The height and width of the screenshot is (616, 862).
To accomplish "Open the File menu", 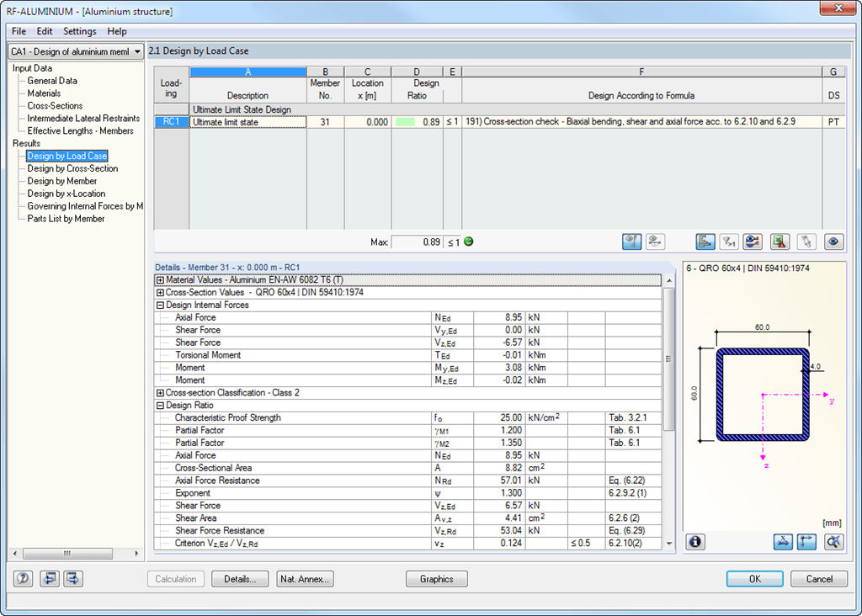I will click(x=19, y=31).
